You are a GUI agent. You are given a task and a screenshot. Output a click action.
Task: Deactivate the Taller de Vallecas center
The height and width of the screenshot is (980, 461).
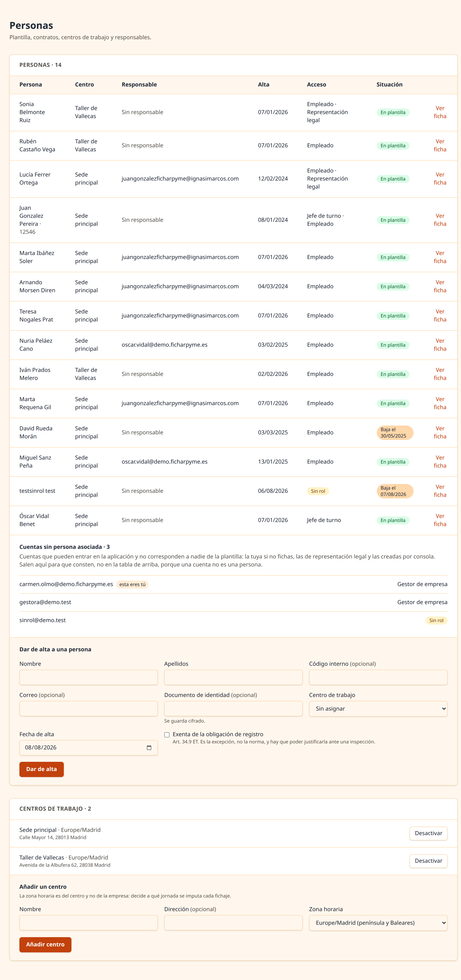[428, 861]
